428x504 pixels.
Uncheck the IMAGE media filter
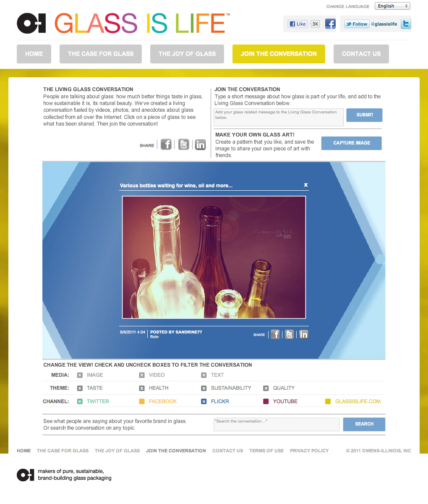tap(80, 375)
